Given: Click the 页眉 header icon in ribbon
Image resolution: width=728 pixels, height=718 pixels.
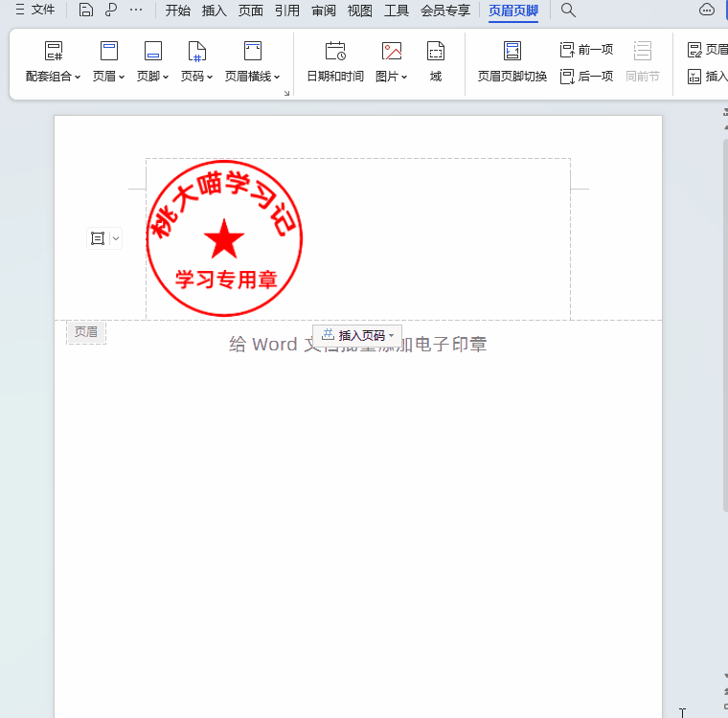Looking at the screenshot, I should [x=109, y=52].
